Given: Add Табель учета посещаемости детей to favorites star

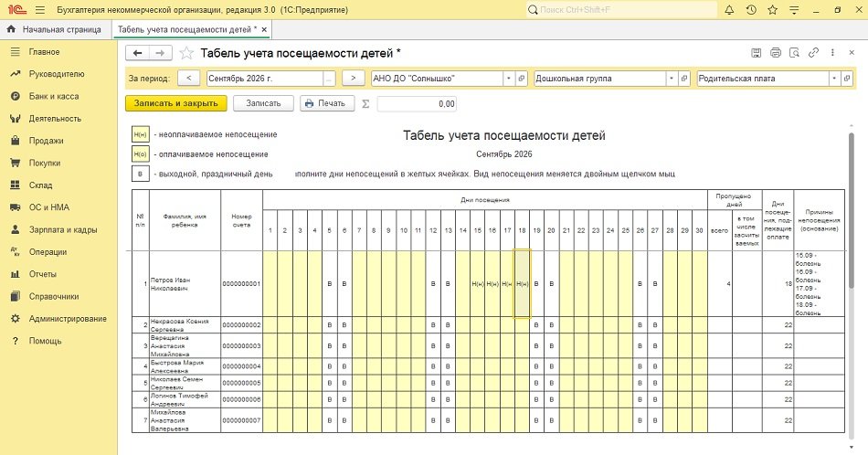Looking at the screenshot, I should pyautogui.click(x=186, y=53).
